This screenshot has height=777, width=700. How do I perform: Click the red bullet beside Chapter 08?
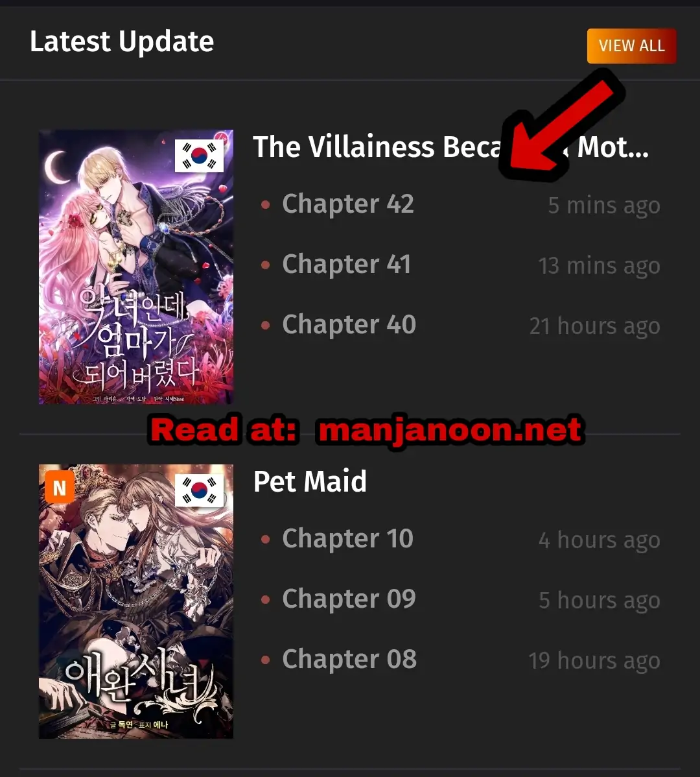(265, 660)
